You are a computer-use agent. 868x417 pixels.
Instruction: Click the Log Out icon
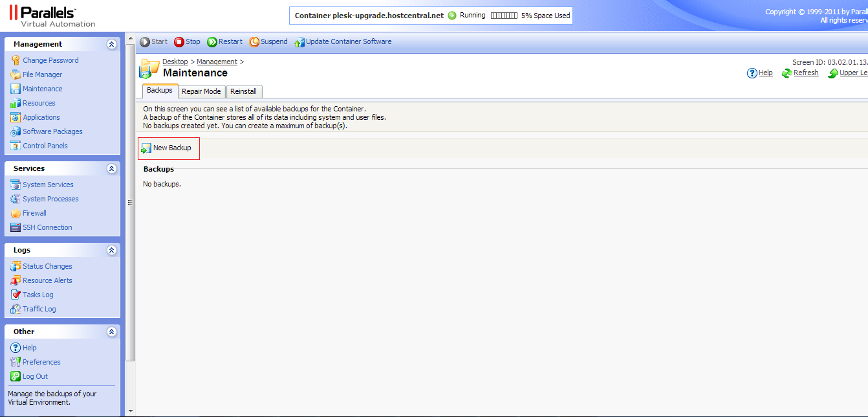pos(16,376)
